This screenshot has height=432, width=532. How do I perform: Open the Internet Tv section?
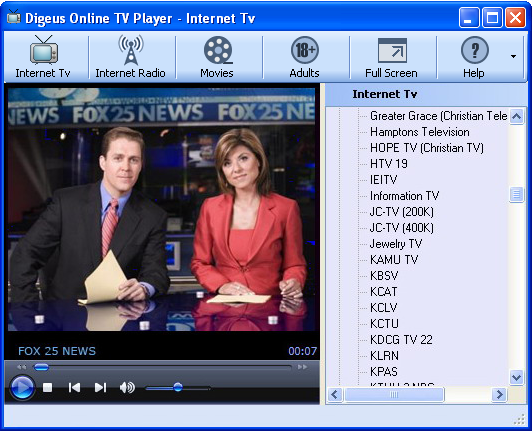[x=43, y=57]
